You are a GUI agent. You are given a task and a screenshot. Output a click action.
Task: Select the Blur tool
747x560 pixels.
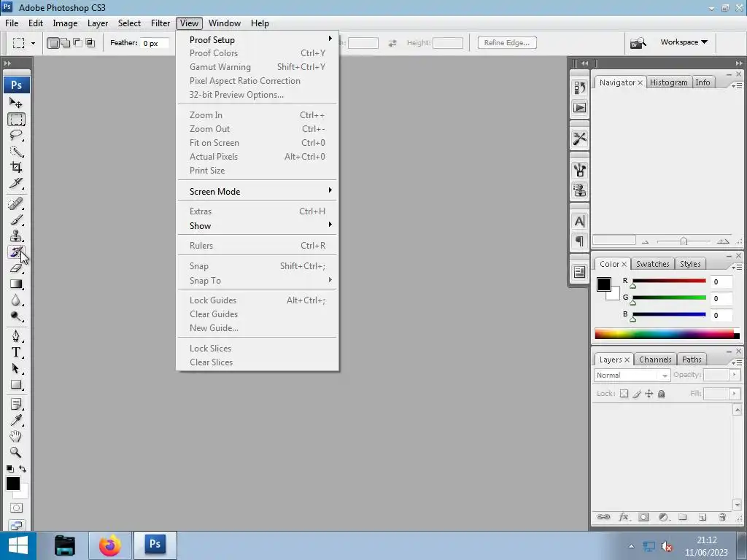(16, 300)
